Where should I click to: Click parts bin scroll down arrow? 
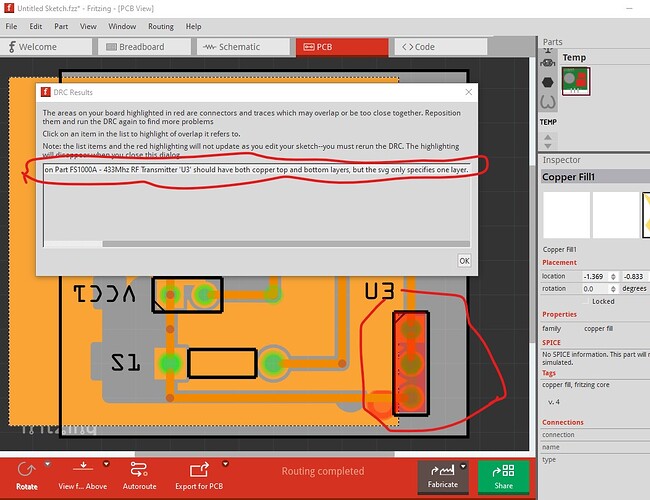(x=548, y=146)
